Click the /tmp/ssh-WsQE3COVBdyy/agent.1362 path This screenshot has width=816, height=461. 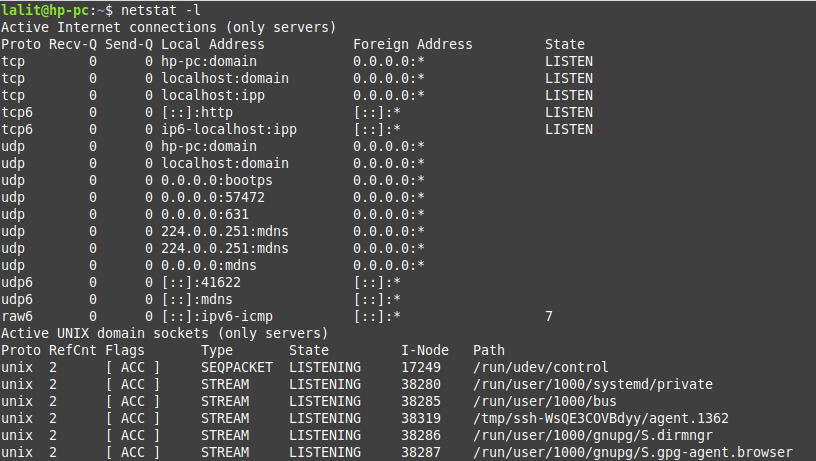[x=601, y=418]
